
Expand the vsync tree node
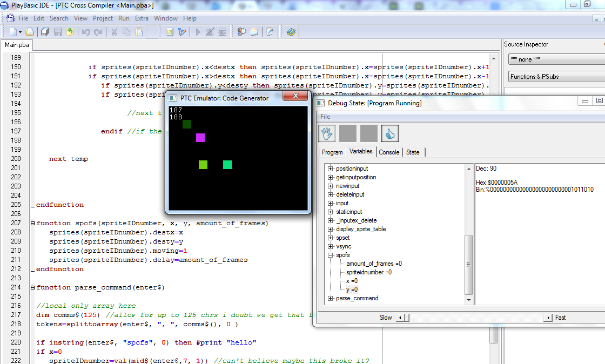[330, 246]
